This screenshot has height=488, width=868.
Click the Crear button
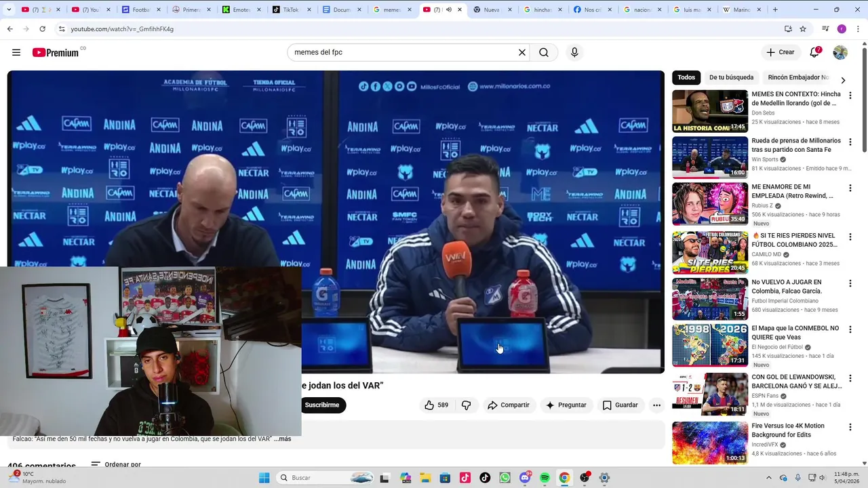pyautogui.click(x=780, y=52)
